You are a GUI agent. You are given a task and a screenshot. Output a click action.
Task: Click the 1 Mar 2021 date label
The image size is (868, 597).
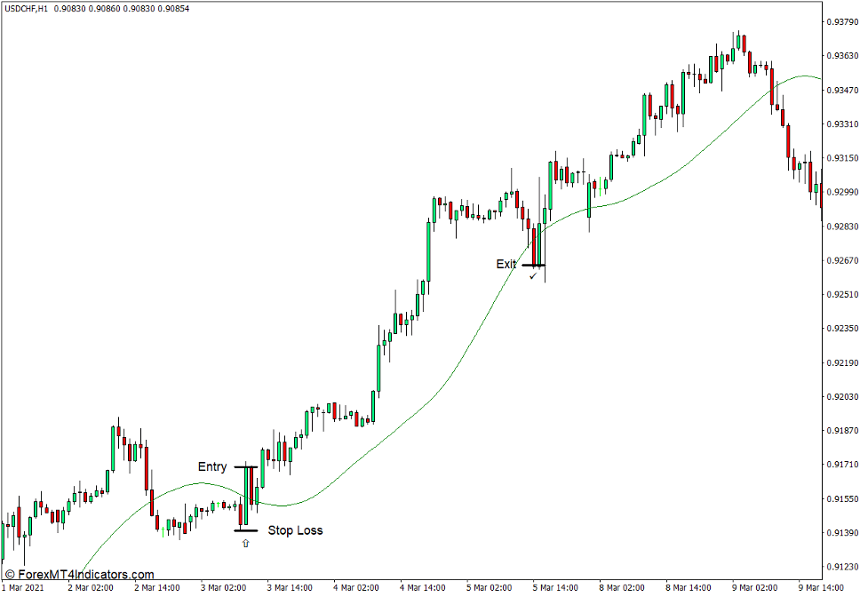coord(22,587)
